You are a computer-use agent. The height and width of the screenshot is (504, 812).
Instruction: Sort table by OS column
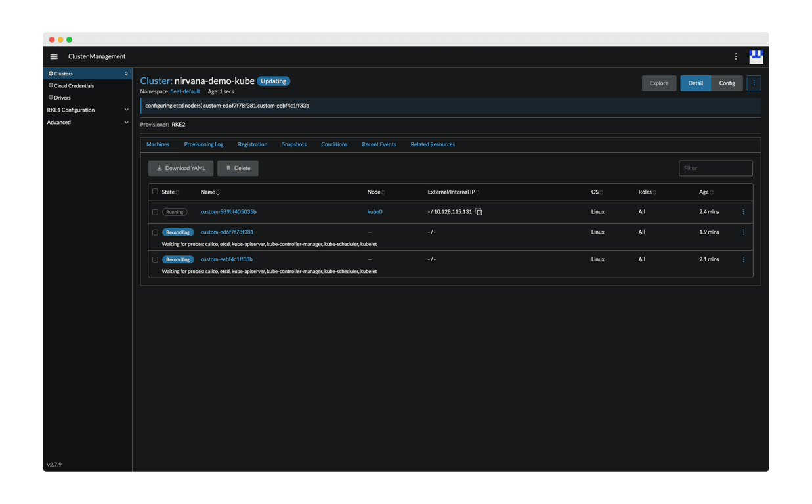[597, 192]
